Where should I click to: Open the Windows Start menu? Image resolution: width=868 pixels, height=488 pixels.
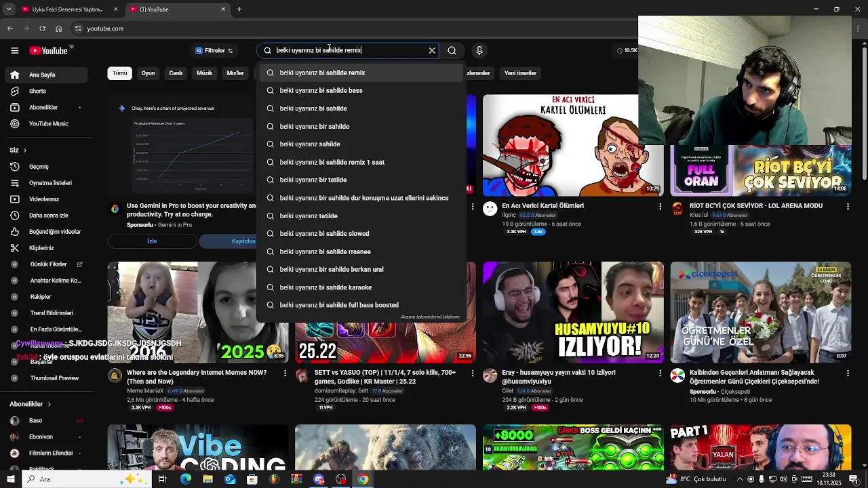pos(10,479)
